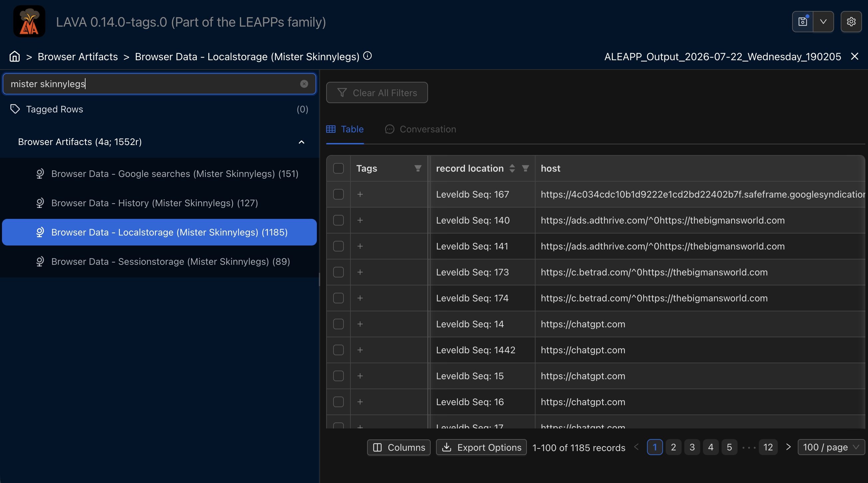Image resolution: width=868 pixels, height=483 pixels.
Task: Click the Export Options button
Action: pos(481,447)
